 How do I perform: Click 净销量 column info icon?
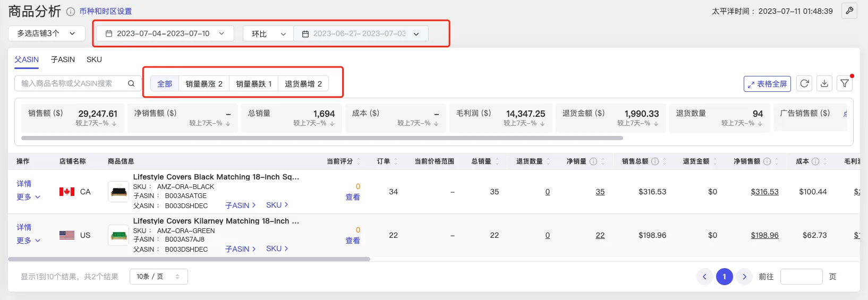(593, 161)
